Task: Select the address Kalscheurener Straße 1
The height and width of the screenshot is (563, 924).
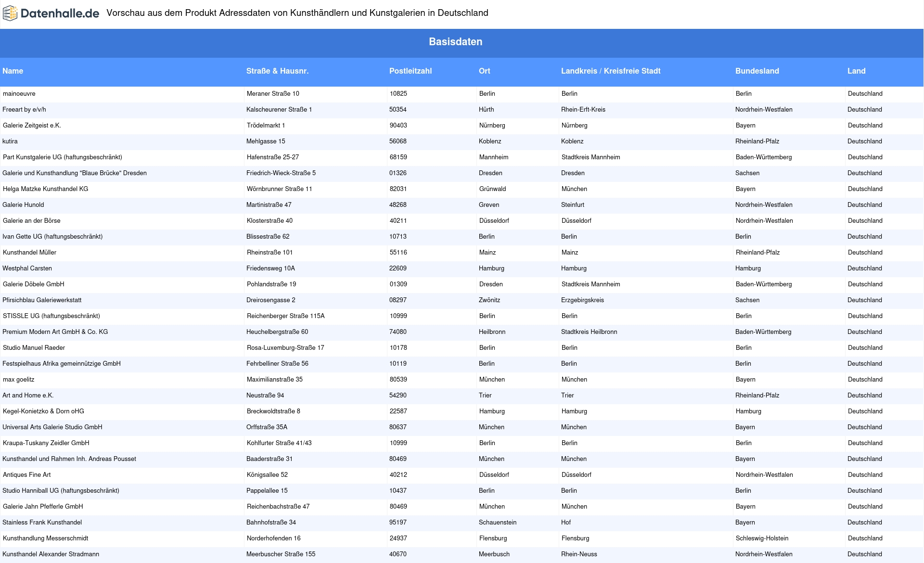Action: pos(279,110)
